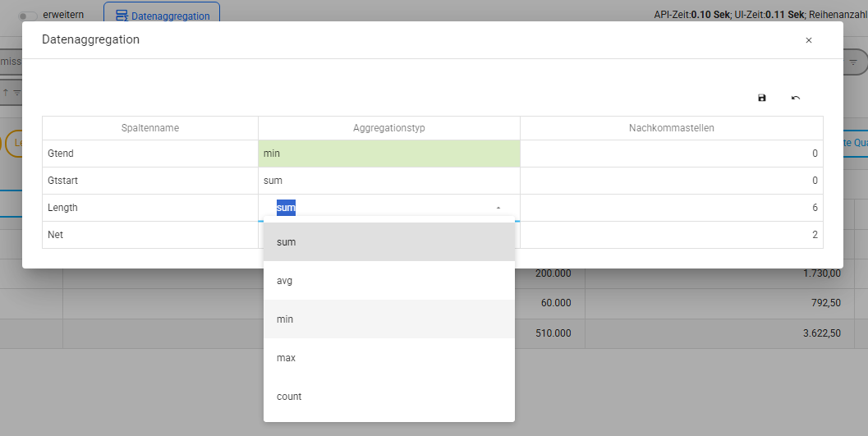The width and height of the screenshot is (868, 436).
Task: Edit Net's decimal places value 2
Action: [x=671, y=235]
